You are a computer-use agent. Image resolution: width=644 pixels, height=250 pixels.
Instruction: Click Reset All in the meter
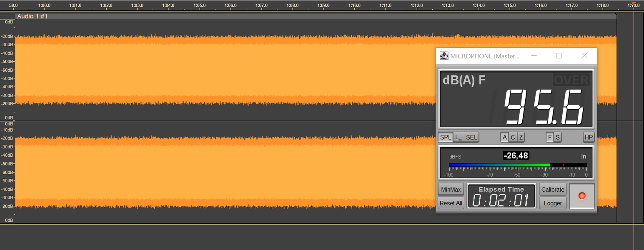click(x=451, y=203)
